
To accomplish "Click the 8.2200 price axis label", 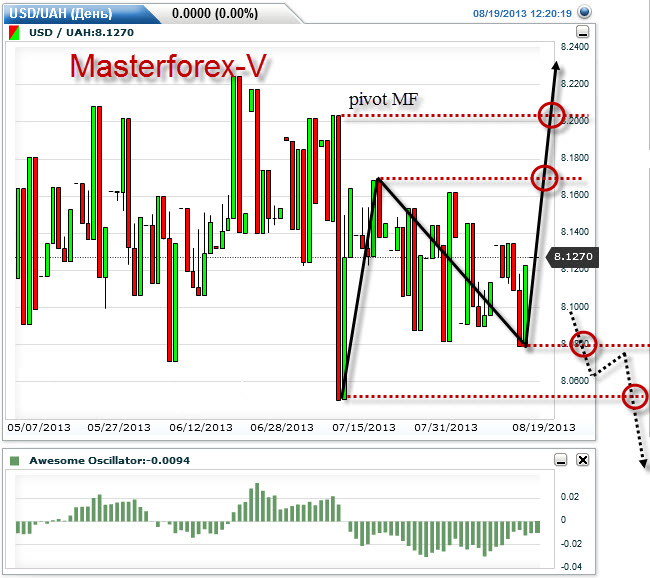I will (x=575, y=83).
